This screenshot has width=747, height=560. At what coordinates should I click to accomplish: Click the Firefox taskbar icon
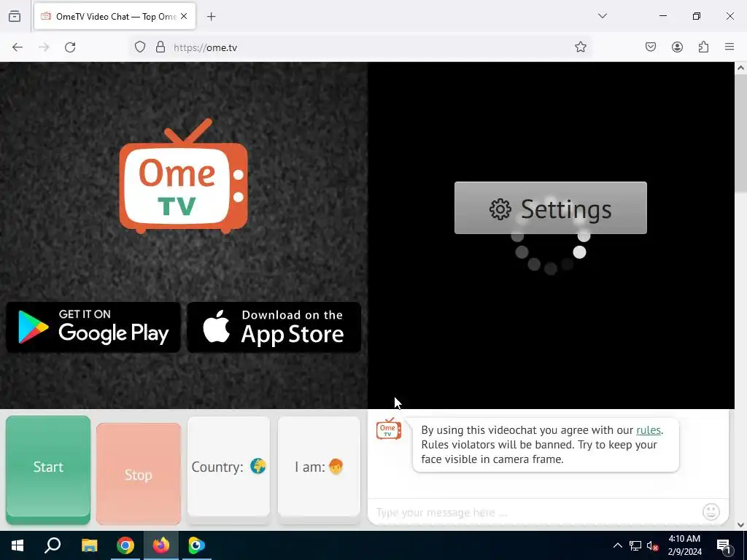161,545
